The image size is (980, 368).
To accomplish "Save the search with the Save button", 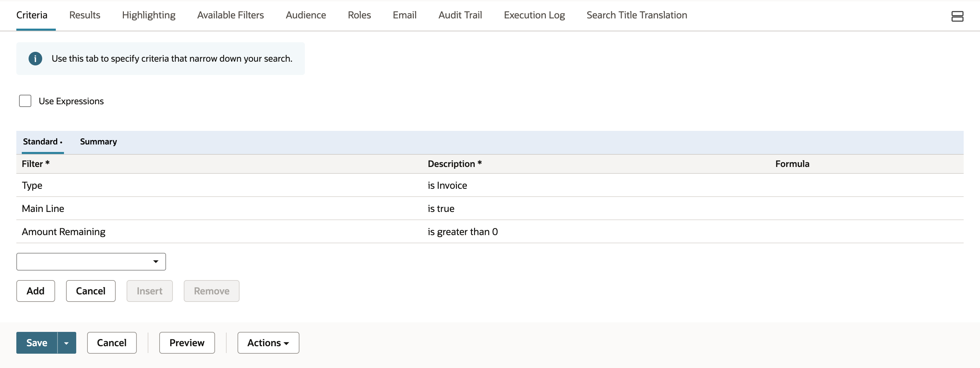I will point(37,342).
